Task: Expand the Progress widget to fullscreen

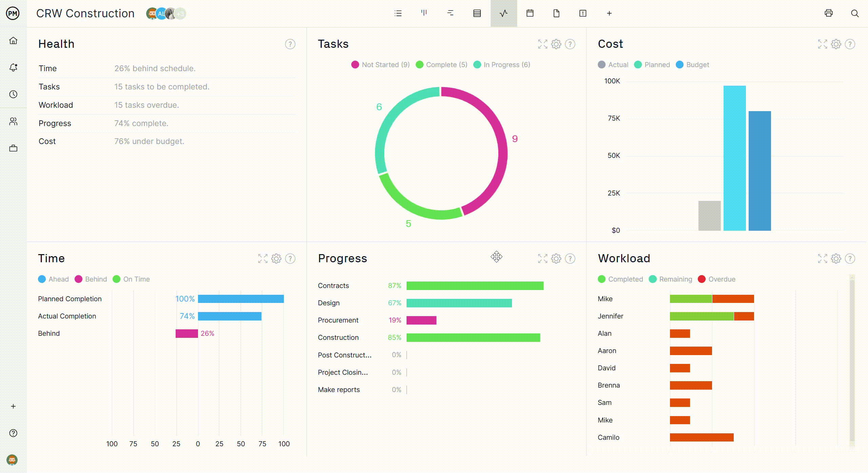Action: tap(542, 259)
